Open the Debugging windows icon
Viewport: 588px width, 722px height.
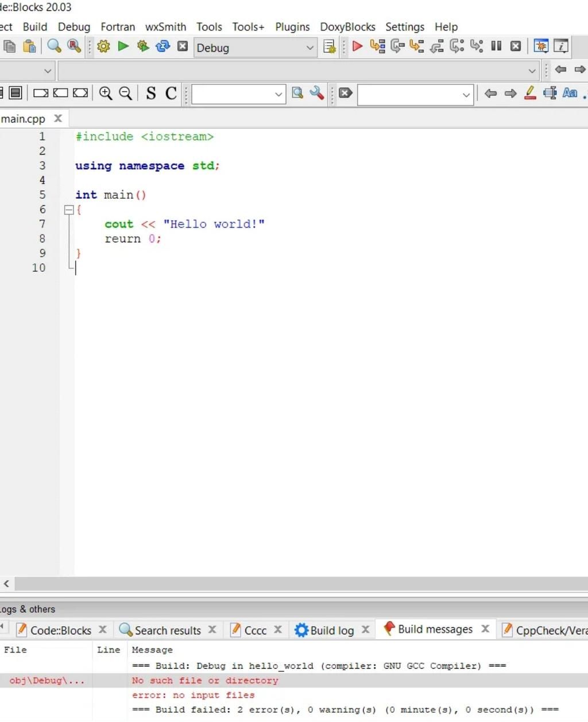pos(541,46)
